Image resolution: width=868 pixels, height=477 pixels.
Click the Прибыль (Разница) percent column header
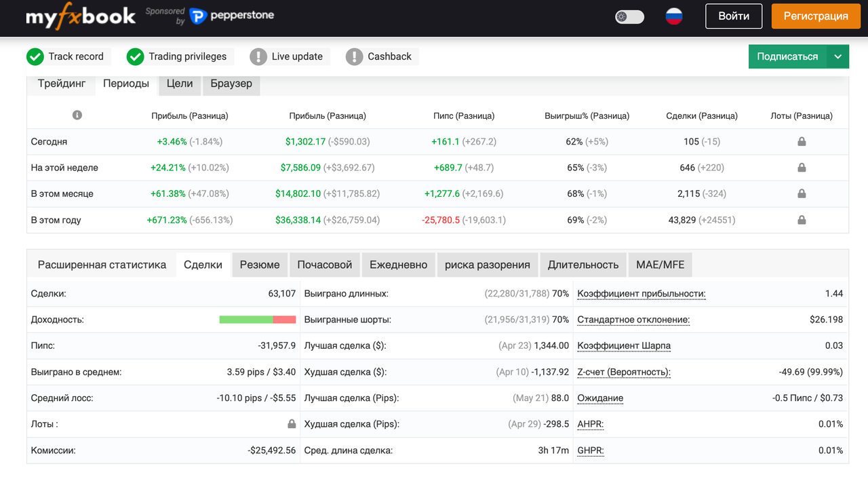[190, 116]
